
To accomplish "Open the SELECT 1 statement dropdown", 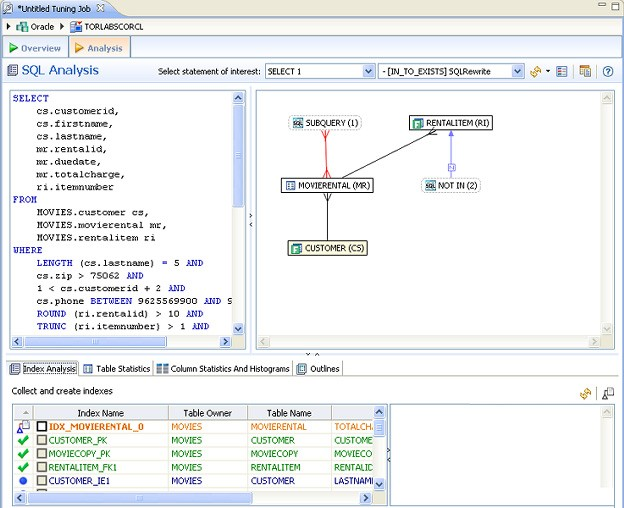I will click(x=369, y=72).
